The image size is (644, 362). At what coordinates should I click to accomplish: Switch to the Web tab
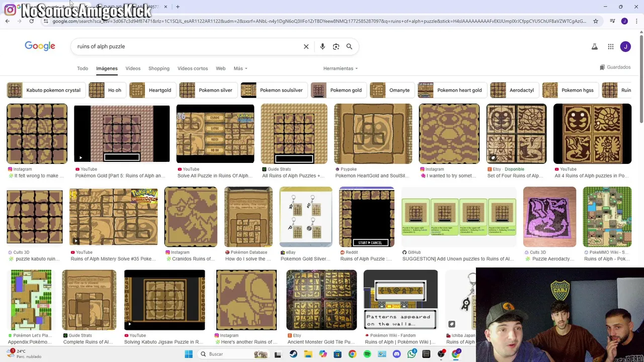(220, 68)
